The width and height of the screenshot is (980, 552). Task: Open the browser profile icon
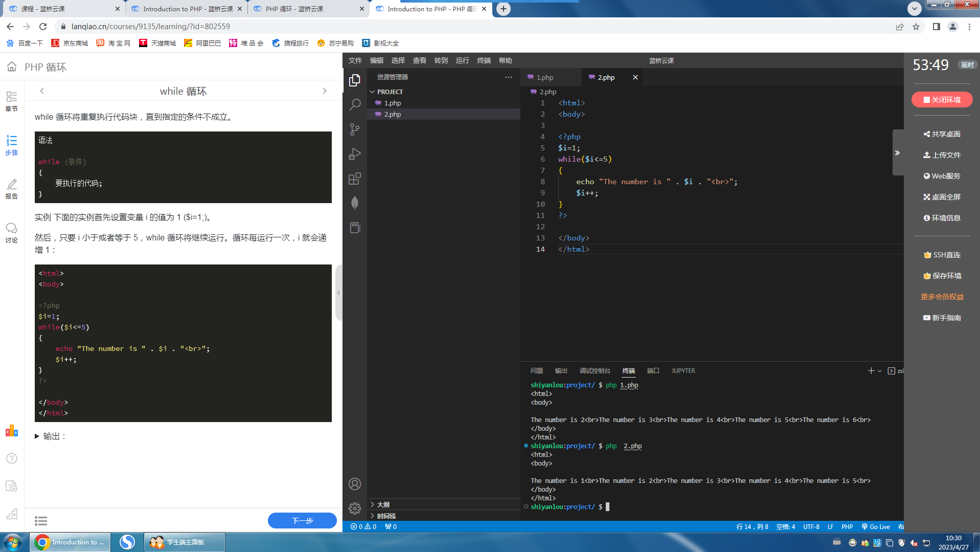click(x=953, y=27)
